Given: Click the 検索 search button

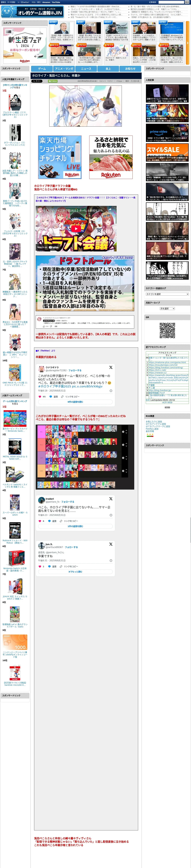Looking at the screenshot, I should (187, 2).
